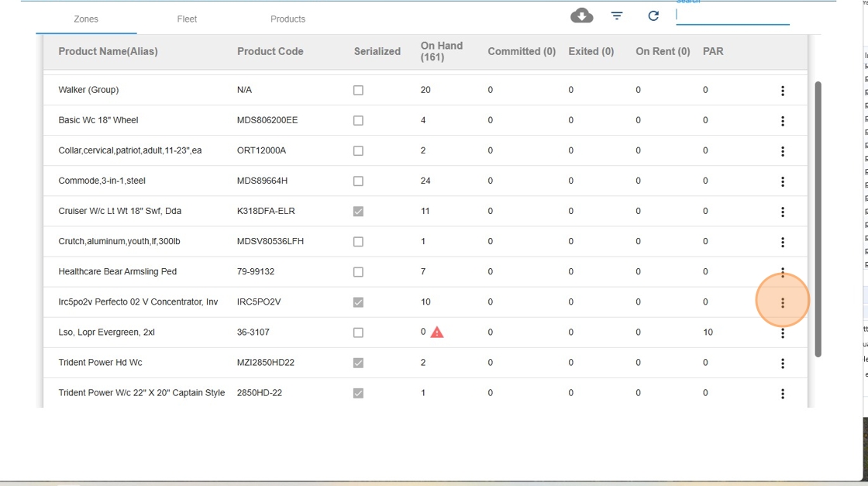The image size is (868, 486).
Task: Toggle Serialized checkbox for Walker (Group)
Action: [x=358, y=90]
